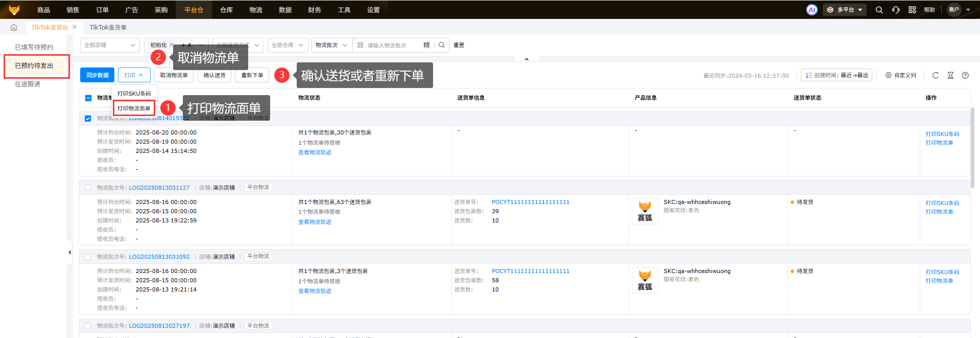
Task: Open the apps grid icon
Action: tap(912, 10)
